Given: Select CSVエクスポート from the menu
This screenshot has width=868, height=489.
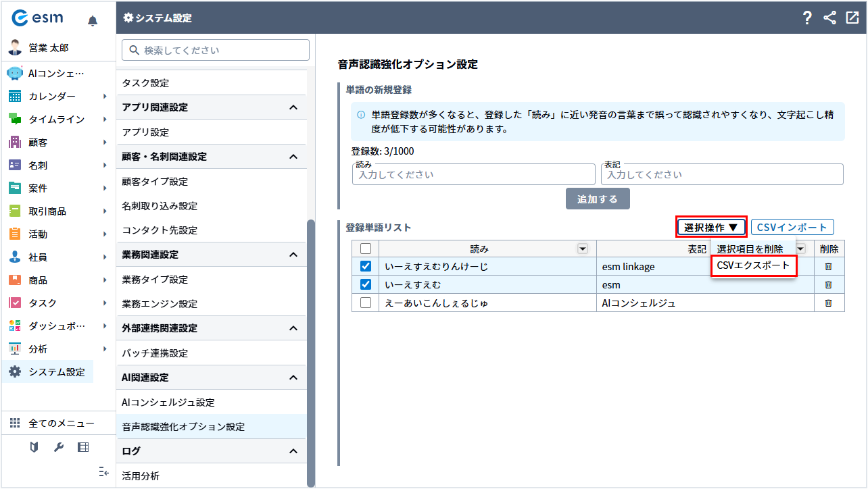Looking at the screenshot, I should (753, 265).
